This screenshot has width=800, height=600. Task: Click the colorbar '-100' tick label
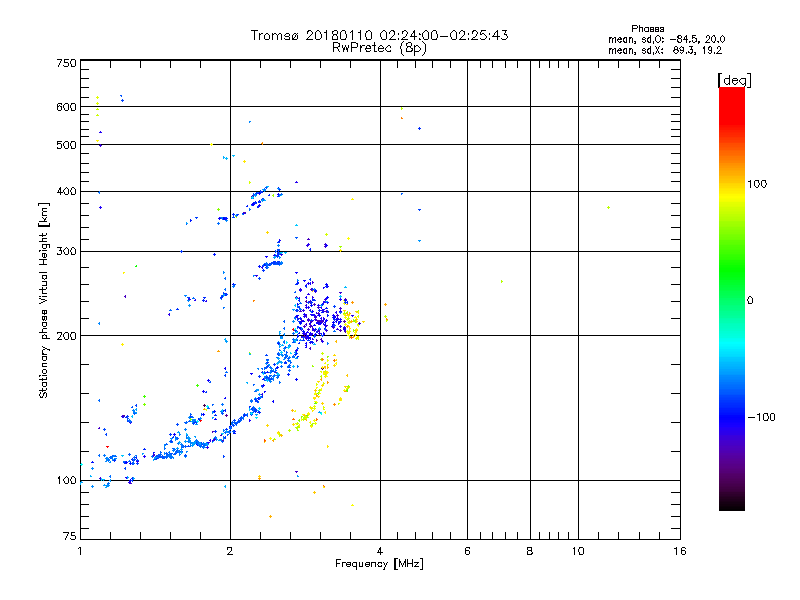(x=761, y=417)
